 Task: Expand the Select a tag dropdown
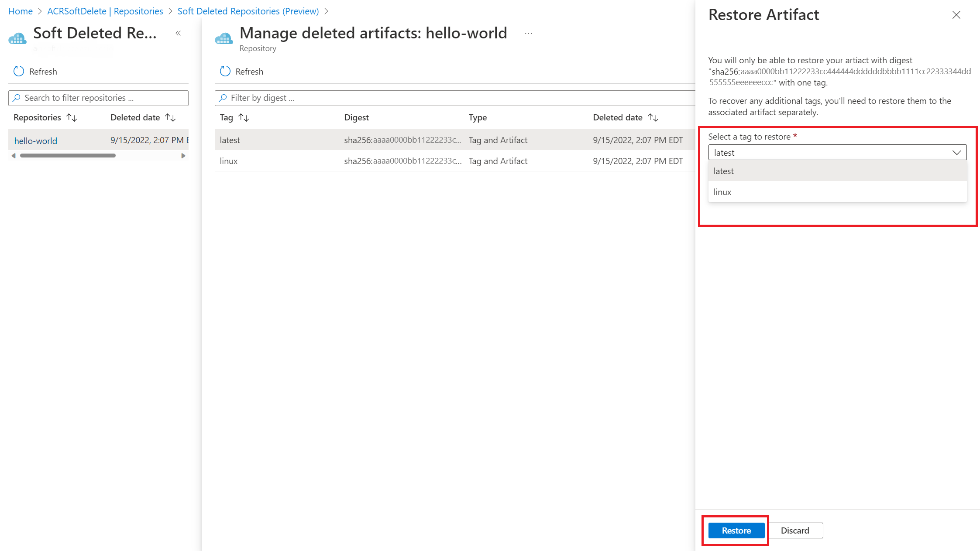837,152
